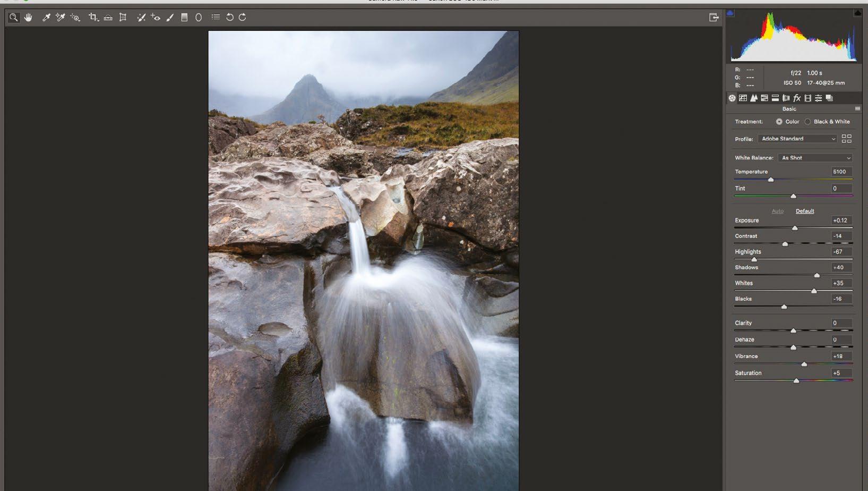Click the Default tone link
This screenshot has width=868, height=491.
[x=805, y=211]
